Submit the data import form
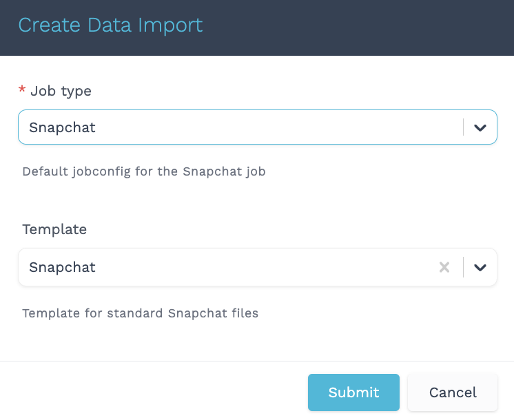The image size is (514, 420). (353, 392)
